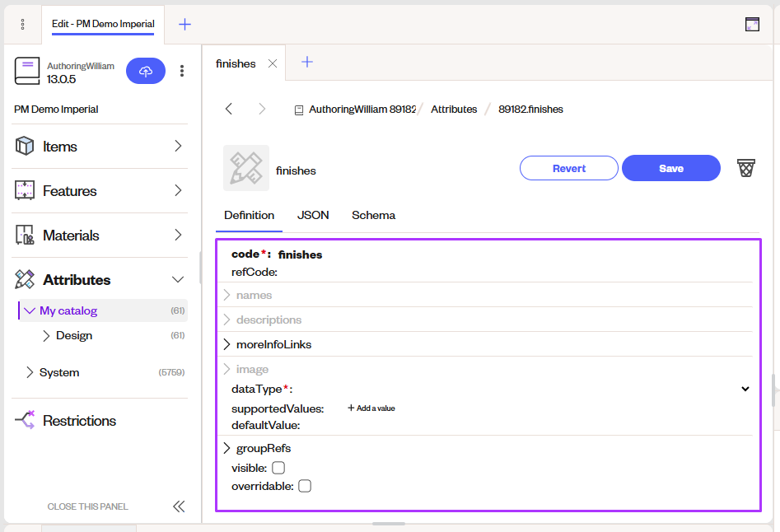Image resolution: width=780 pixels, height=532 pixels.
Task: Expand the Items section chevron
Action: [178, 146]
